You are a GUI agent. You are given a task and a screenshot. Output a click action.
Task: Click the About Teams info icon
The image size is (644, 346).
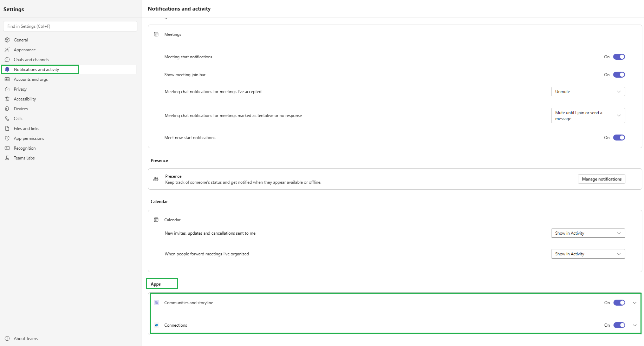point(7,339)
